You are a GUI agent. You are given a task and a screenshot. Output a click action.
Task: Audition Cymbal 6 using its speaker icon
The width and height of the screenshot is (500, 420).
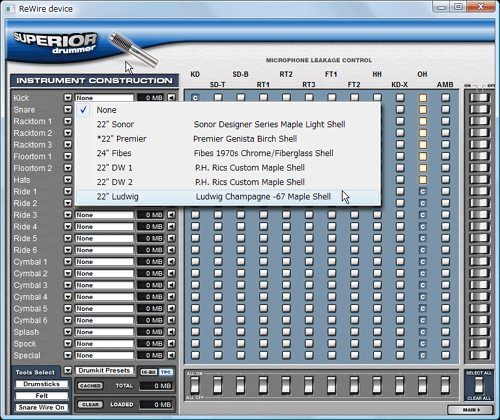pyautogui.click(x=171, y=320)
